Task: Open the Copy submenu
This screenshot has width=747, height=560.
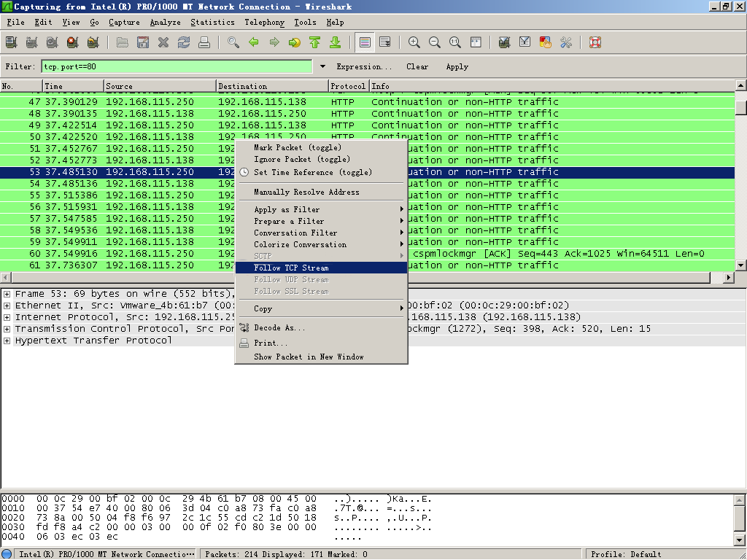Action: click(322, 308)
